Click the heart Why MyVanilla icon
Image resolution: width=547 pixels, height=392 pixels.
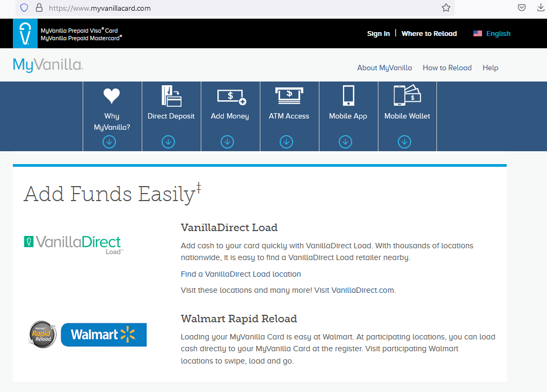coord(112,96)
